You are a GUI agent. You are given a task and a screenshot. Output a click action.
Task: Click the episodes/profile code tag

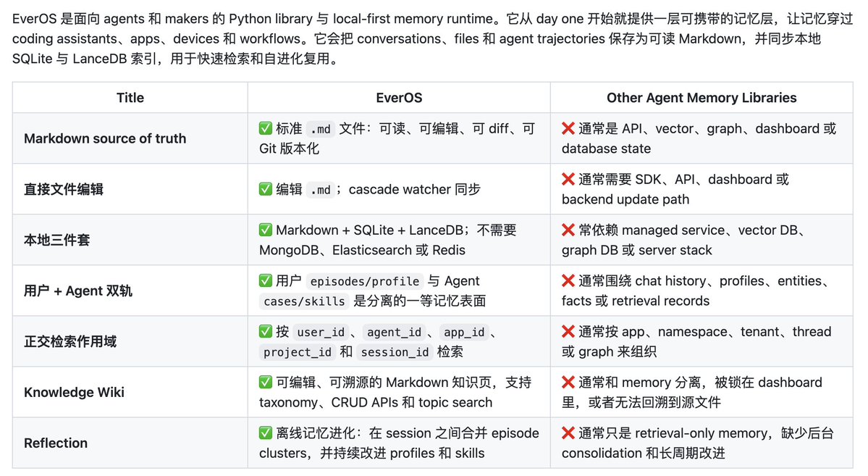(365, 282)
